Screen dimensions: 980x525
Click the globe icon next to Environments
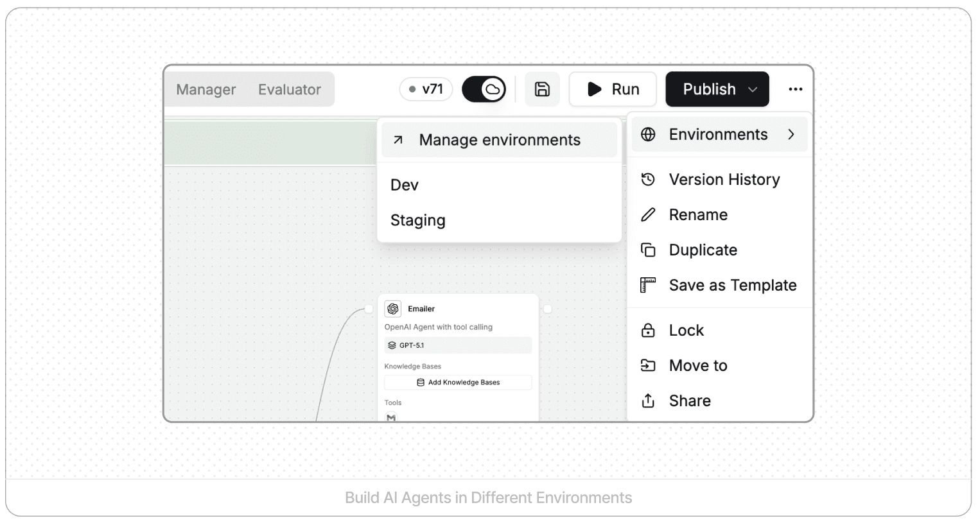coord(649,134)
